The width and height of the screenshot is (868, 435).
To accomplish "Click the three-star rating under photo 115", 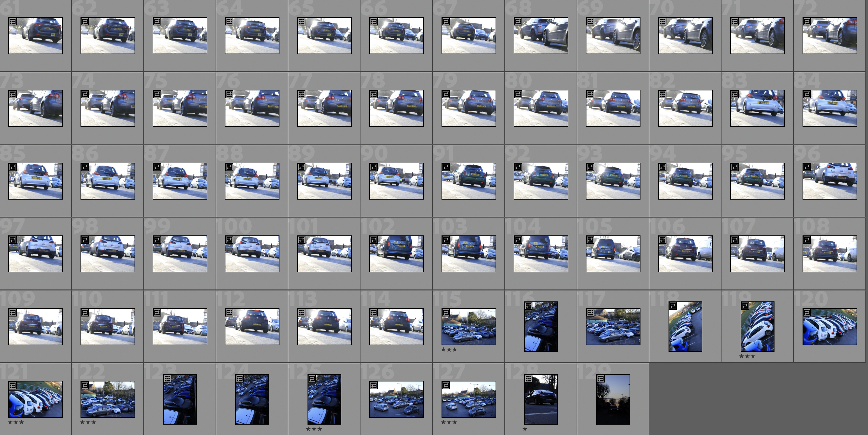I will point(449,349).
